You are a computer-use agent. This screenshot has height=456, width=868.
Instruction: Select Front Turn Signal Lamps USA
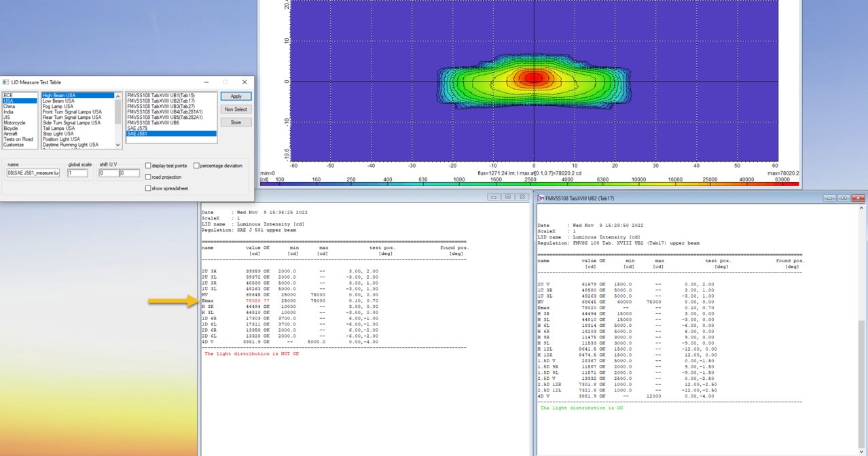[x=78, y=111]
